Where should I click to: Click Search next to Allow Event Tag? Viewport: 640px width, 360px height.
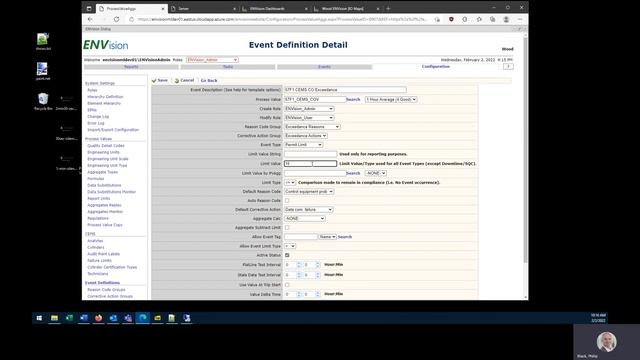(345, 237)
